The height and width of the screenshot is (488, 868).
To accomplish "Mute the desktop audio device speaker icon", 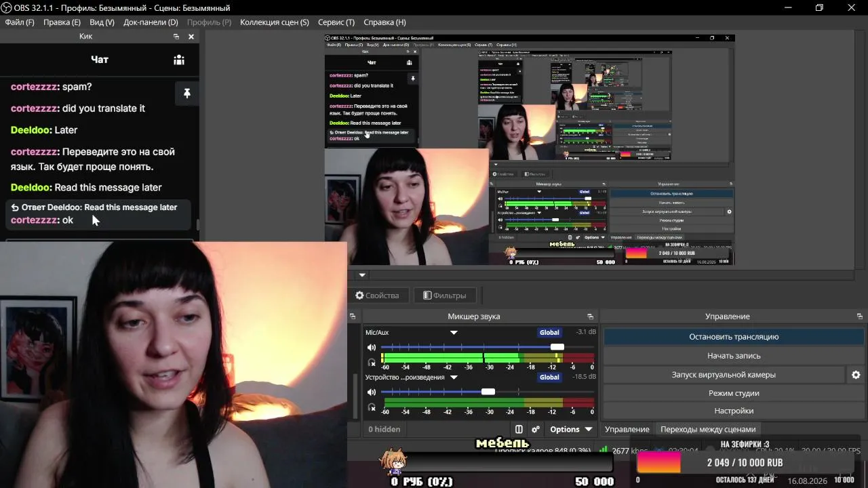I will click(372, 392).
